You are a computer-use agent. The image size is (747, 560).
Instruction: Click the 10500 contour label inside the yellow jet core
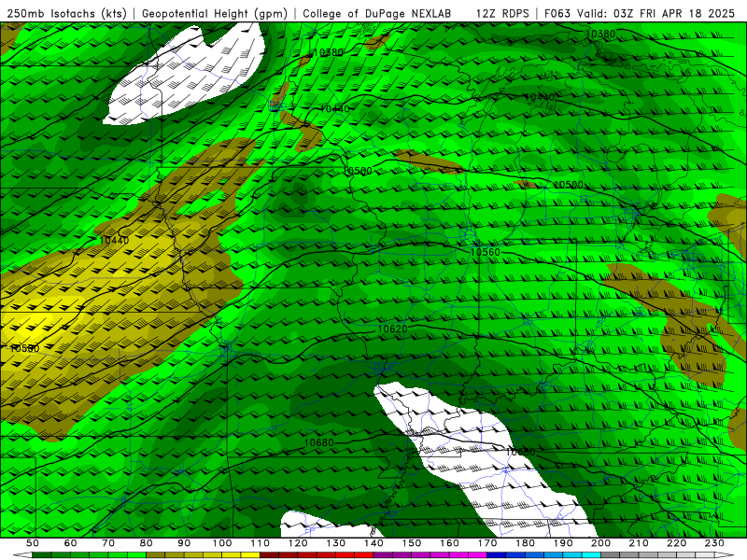[x=25, y=348]
